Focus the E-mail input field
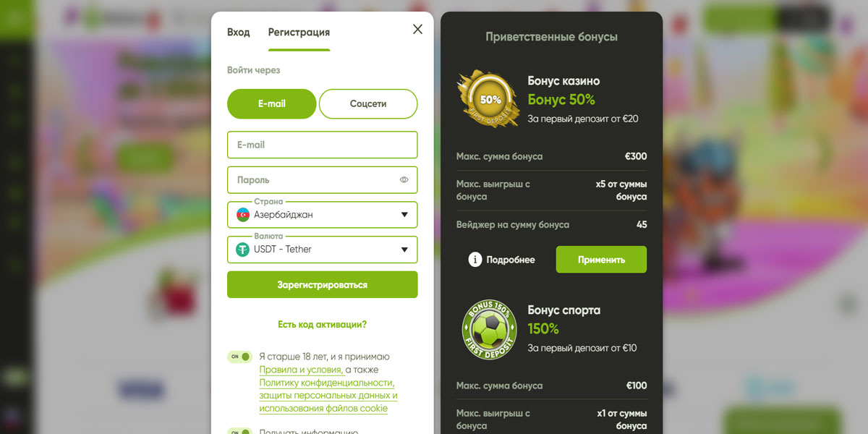The height and width of the screenshot is (434, 868). pos(323,145)
